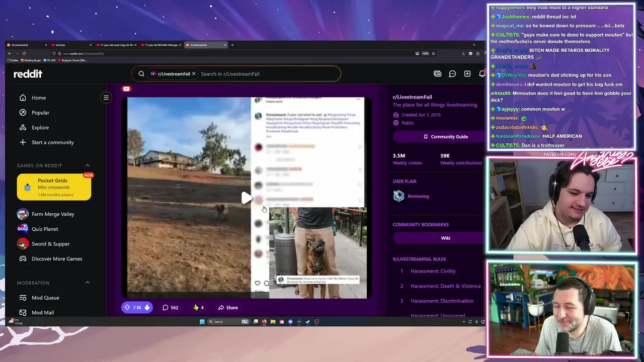Share the post

(228, 308)
